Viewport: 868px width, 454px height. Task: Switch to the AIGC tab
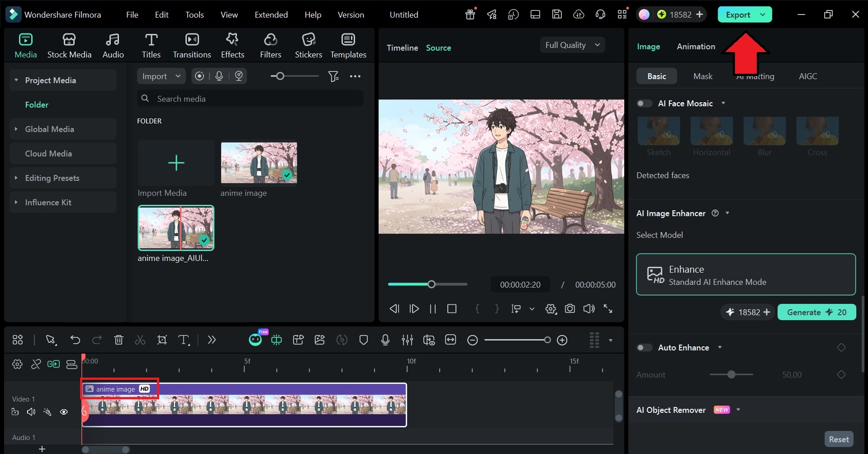[x=808, y=76]
